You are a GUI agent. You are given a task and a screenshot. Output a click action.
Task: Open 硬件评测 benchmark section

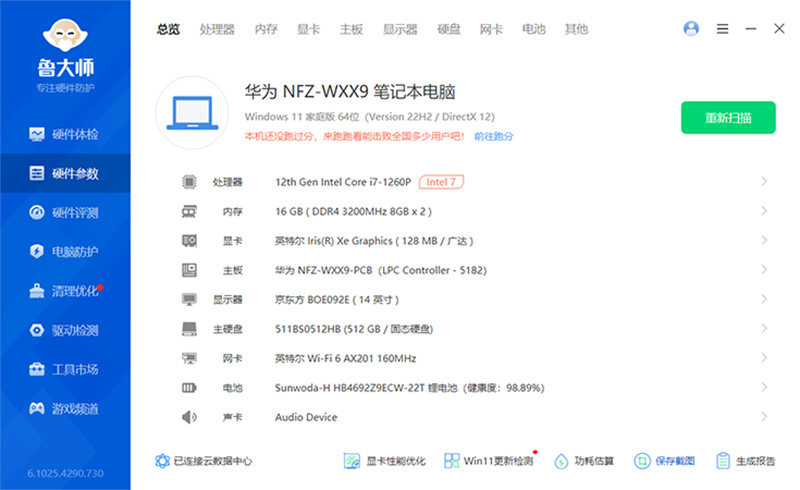click(65, 212)
